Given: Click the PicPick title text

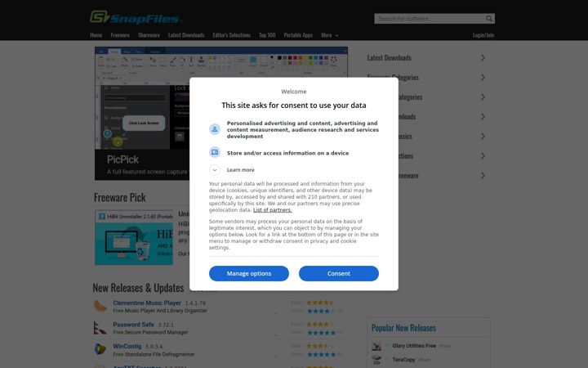Looking at the screenshot, I should [x=122, y=159].
